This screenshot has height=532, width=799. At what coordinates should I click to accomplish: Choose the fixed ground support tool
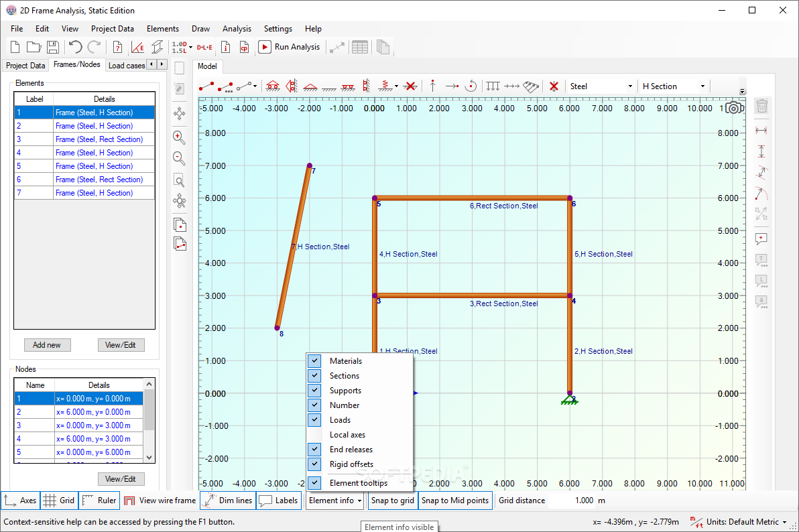[x=329, y=88]
